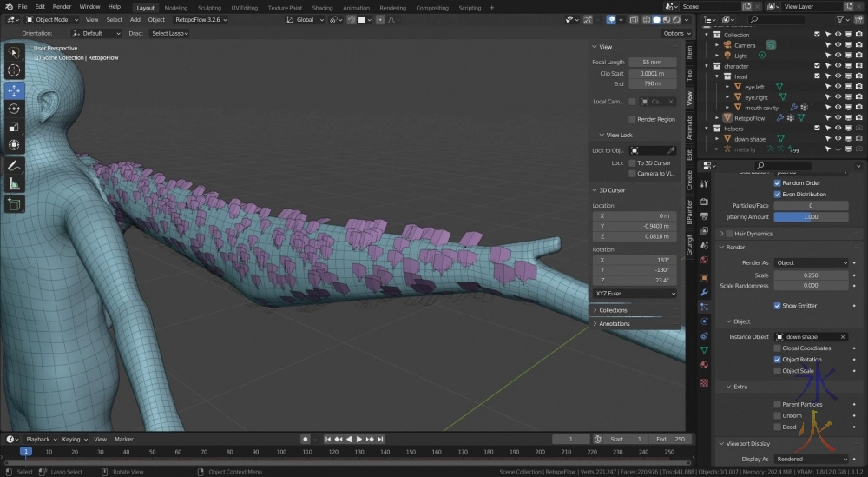Enable the Render Region checkbox
Viewport: 868px width, 477px height.
pos(632,119)
